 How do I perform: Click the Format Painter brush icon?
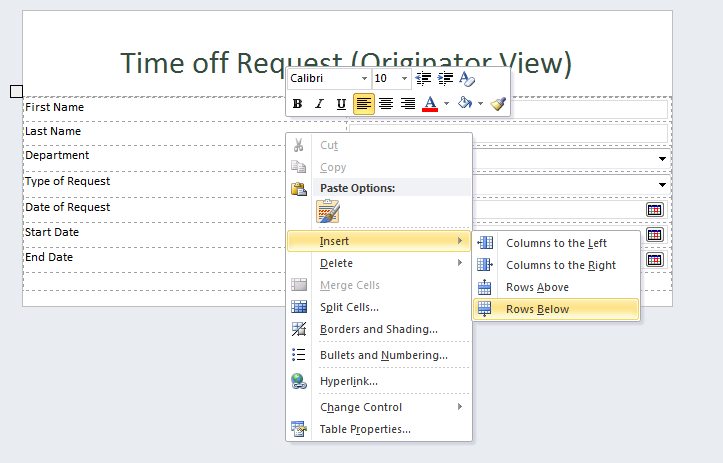498,104
